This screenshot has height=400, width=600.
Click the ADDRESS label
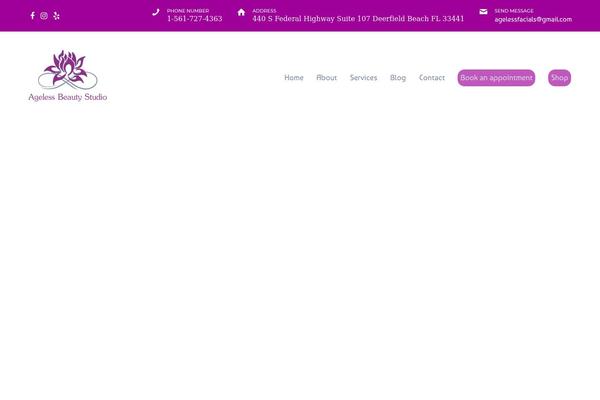click(264, 11)
